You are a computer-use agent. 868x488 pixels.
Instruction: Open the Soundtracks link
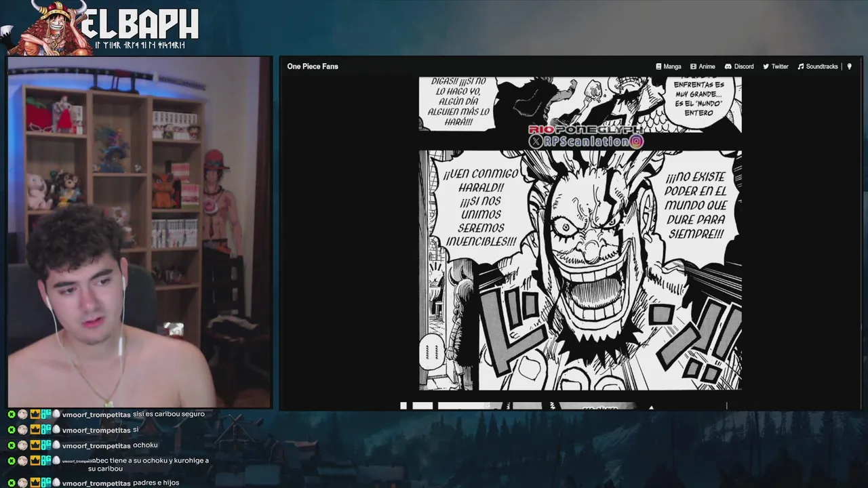(x=822, y=66)
